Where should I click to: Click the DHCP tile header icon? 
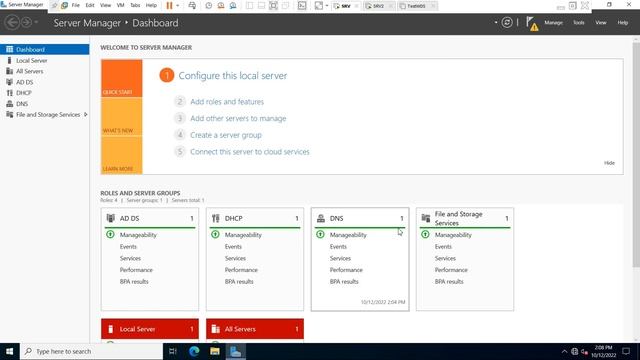(x=216, y=218)
